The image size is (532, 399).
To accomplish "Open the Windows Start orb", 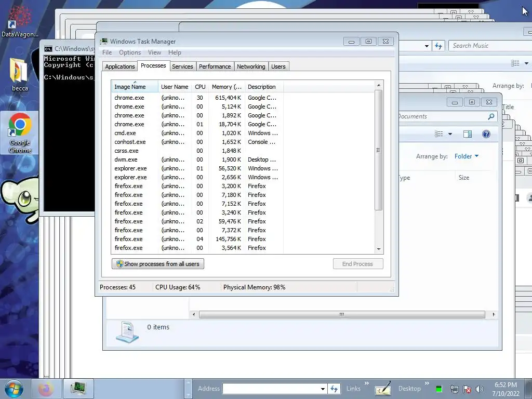I will tap(14, 389).
